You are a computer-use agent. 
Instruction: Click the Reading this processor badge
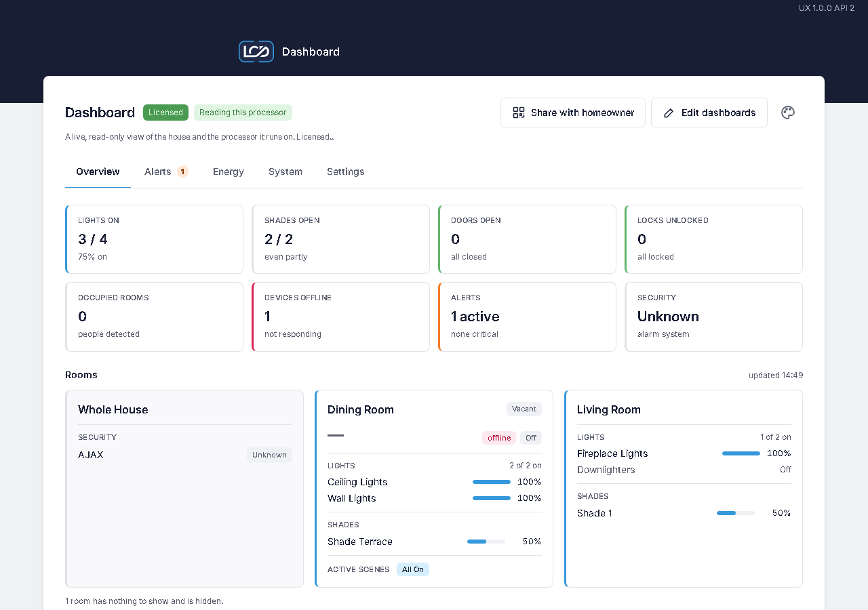(243, 113)
